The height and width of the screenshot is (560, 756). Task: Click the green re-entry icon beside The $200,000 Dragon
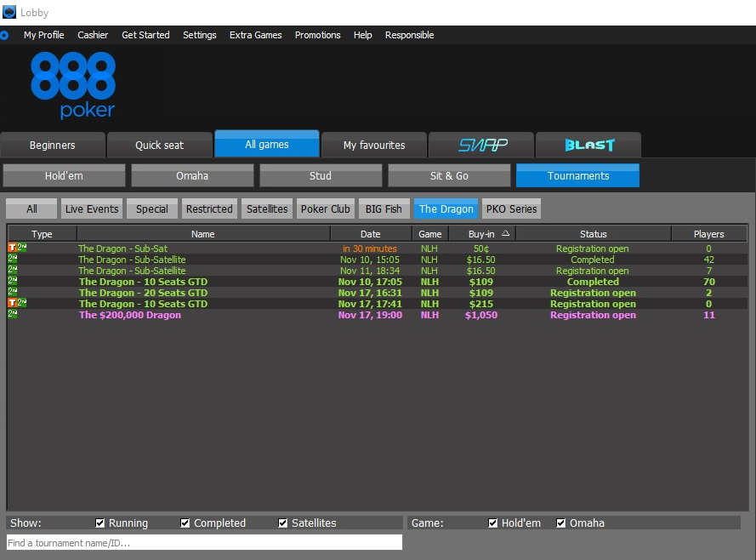point(11,315)
